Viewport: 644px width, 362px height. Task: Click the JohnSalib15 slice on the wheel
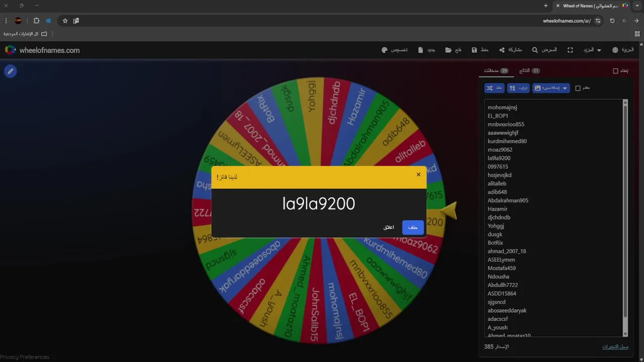click(314, 314)
